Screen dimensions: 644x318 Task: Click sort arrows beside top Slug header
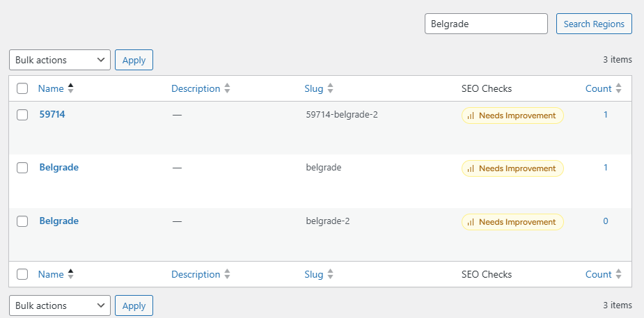coord(330,88)
